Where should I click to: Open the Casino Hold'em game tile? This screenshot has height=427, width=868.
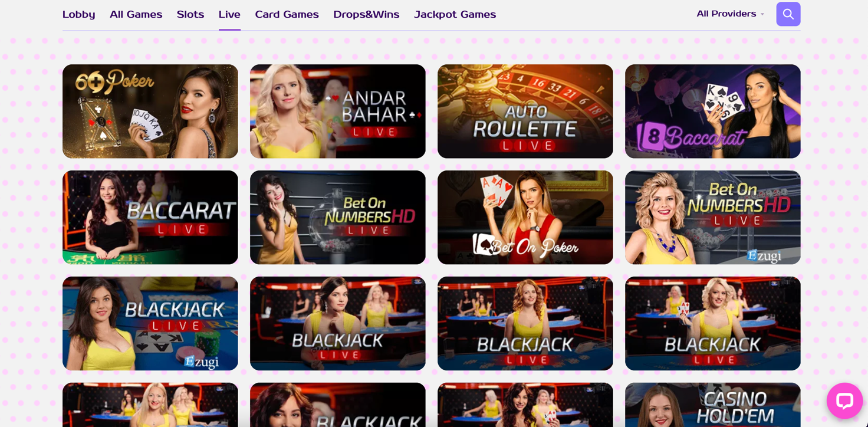pos(713,405)
